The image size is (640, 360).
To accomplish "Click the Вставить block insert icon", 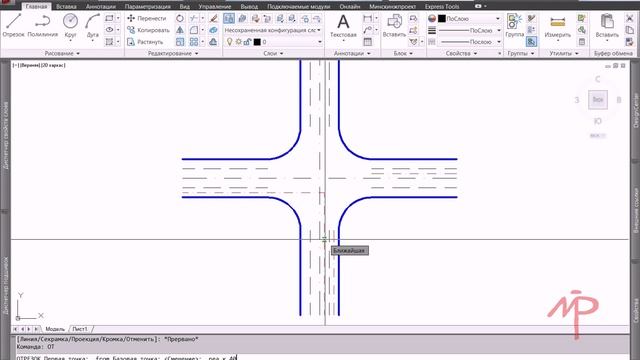I will (x=394, y=25).
